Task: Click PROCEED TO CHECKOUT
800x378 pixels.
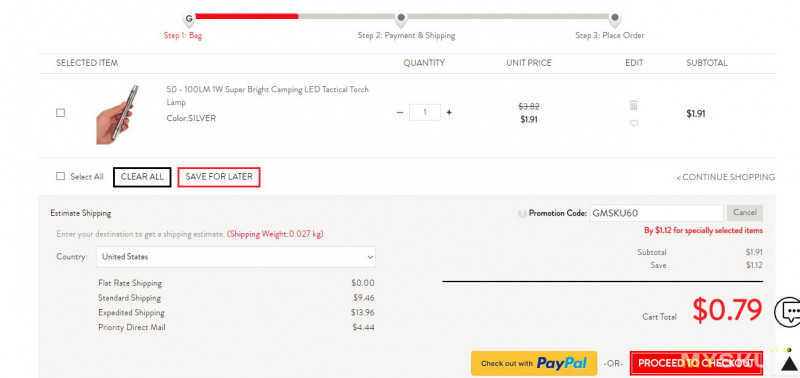Action: click(x=696, y=363)
